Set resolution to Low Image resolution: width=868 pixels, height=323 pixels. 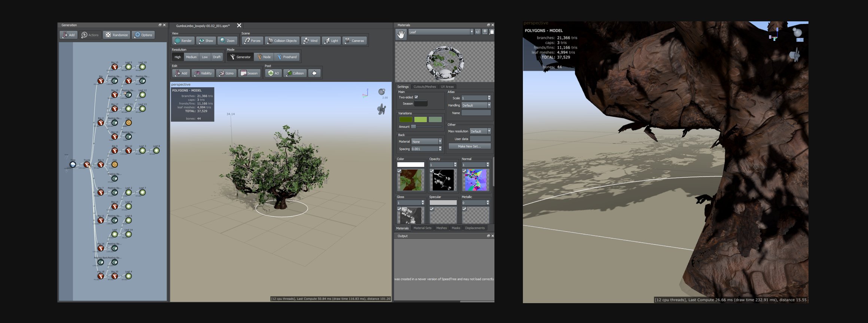tap(205, 57)
